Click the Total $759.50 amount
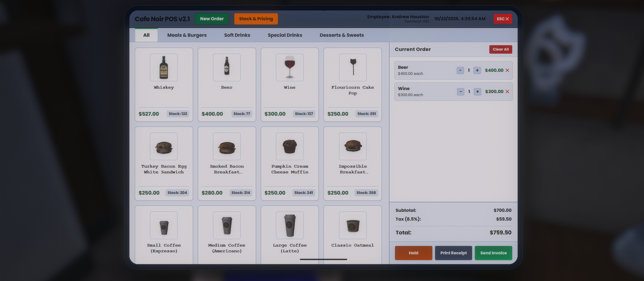 click(x=500, y=233)
